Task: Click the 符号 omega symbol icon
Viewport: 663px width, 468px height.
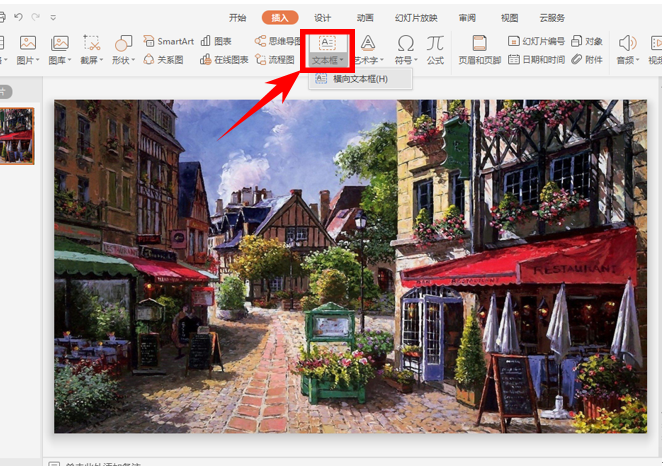Action: coord(405,43)
